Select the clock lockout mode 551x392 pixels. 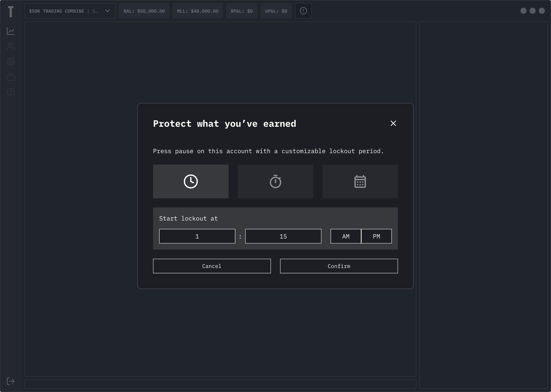click(x=191, y=181)
